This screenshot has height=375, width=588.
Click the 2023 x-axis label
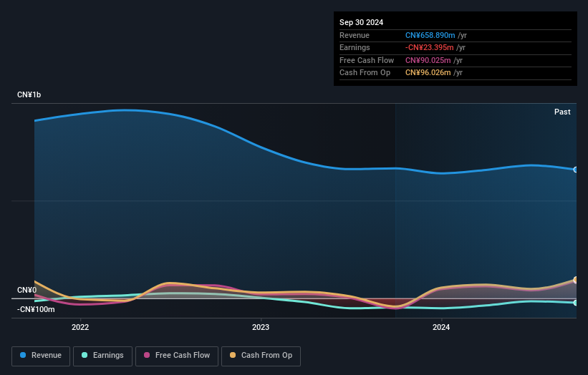[261, 327]
